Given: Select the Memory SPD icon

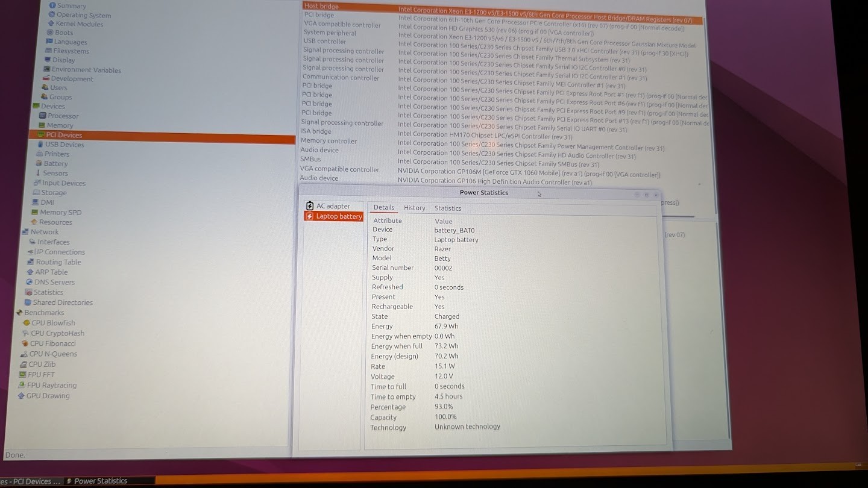Looking at the screenshot, I should coord(35,212).
